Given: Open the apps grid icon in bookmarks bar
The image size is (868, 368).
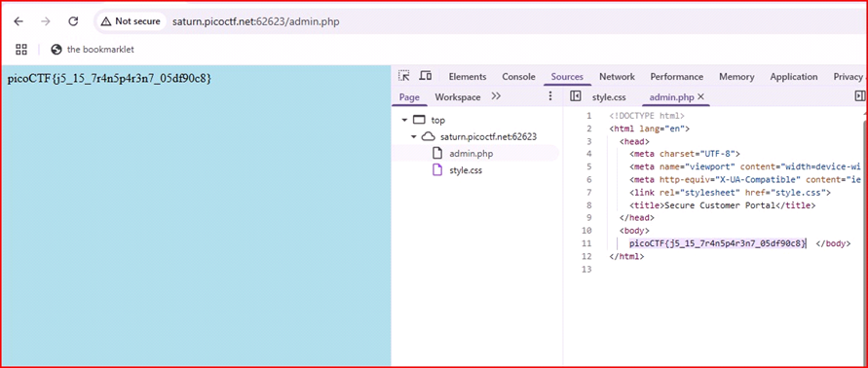Looking at the screenshot, I should (21, 50).
